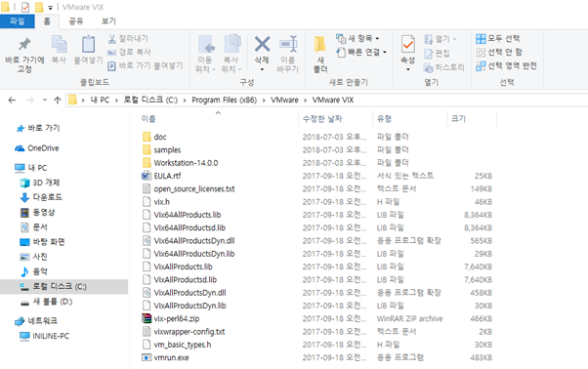Viewport: 588px width, 369px height.
Task: Select Pictures (사진) in sidebar
Action: 34,257
